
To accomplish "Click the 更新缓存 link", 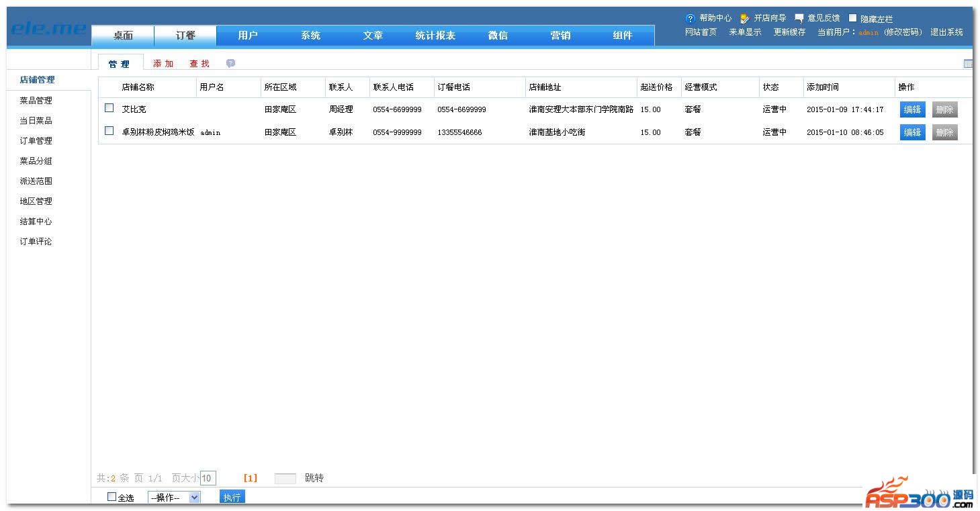I will point(789,32).
